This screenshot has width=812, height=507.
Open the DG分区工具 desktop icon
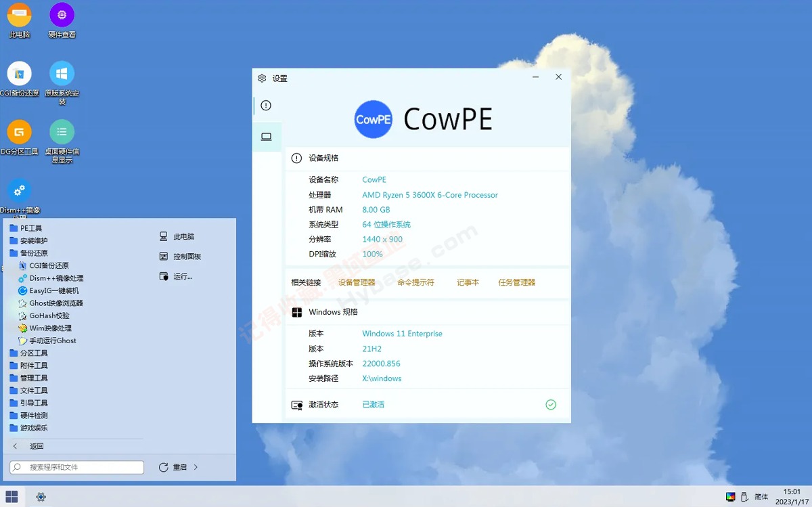[x=19, y=137]
